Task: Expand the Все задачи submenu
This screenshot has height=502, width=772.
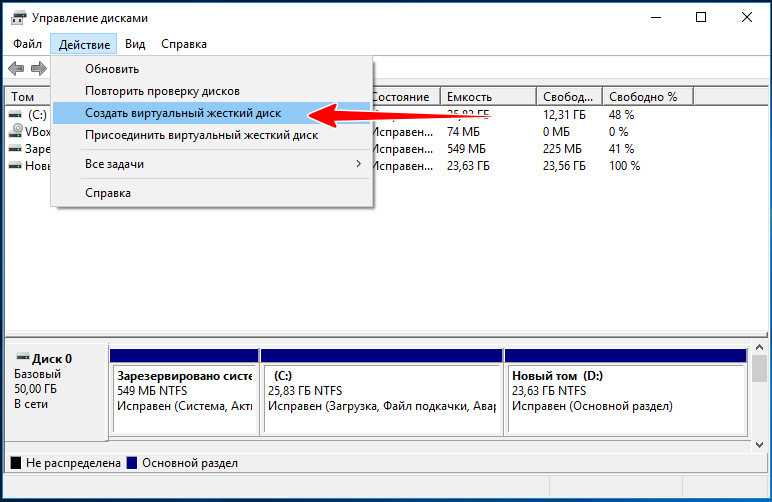Action: 212,164
